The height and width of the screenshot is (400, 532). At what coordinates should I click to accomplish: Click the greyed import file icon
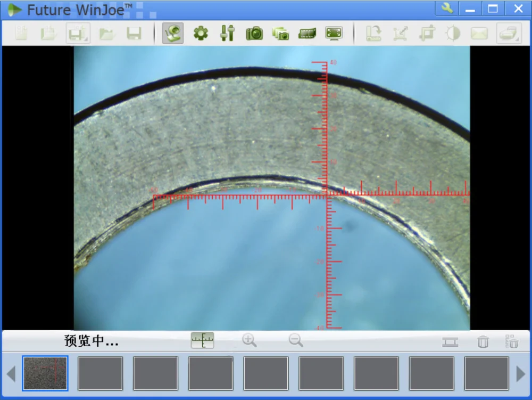coord(48,33)
